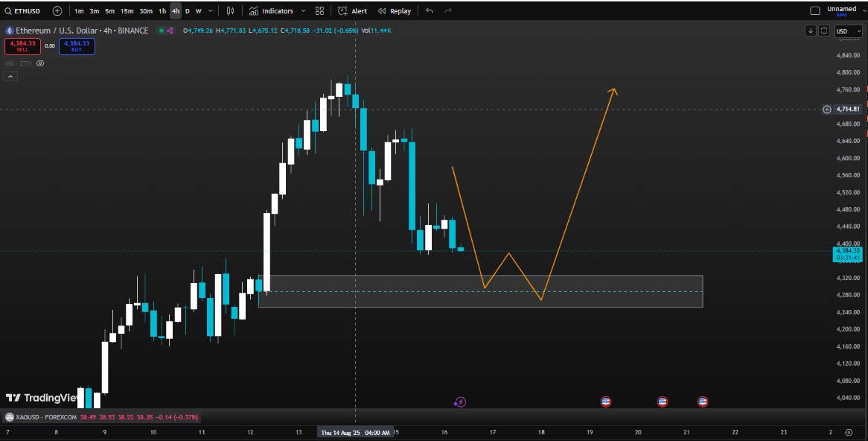Image resolution: width=868 pixels, height=441 pixels.
Task: Open the USD currency dropdown
Action: [848, 31]
